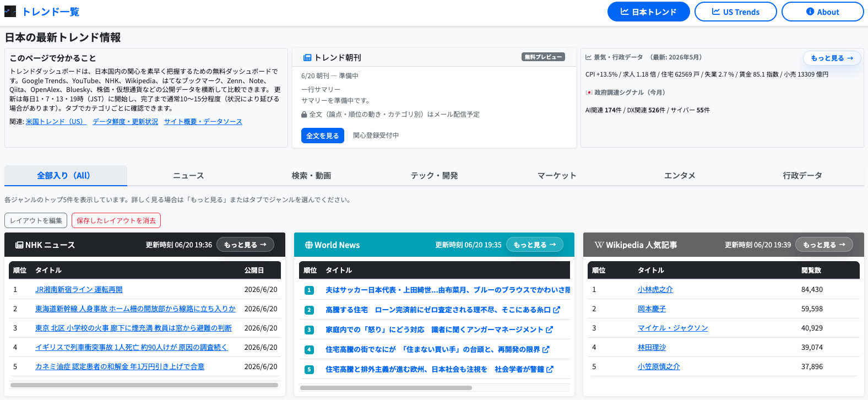Open カネミ油症 和解金 article link
This screenshot has width=868, height=400.
click(x=120, y=367)
